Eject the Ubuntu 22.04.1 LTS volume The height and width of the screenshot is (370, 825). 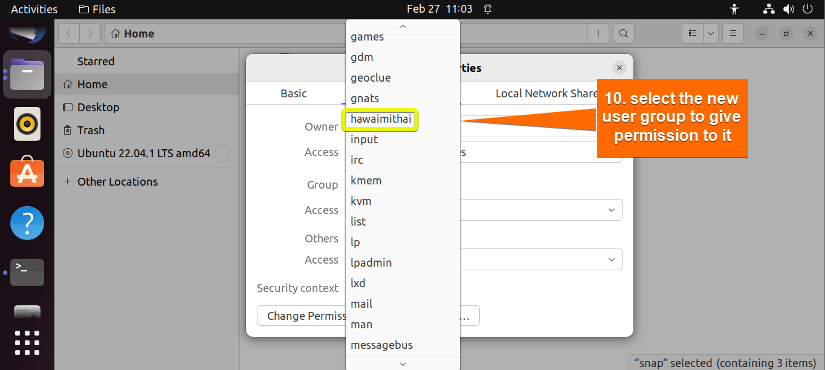(x=223, y=153)
